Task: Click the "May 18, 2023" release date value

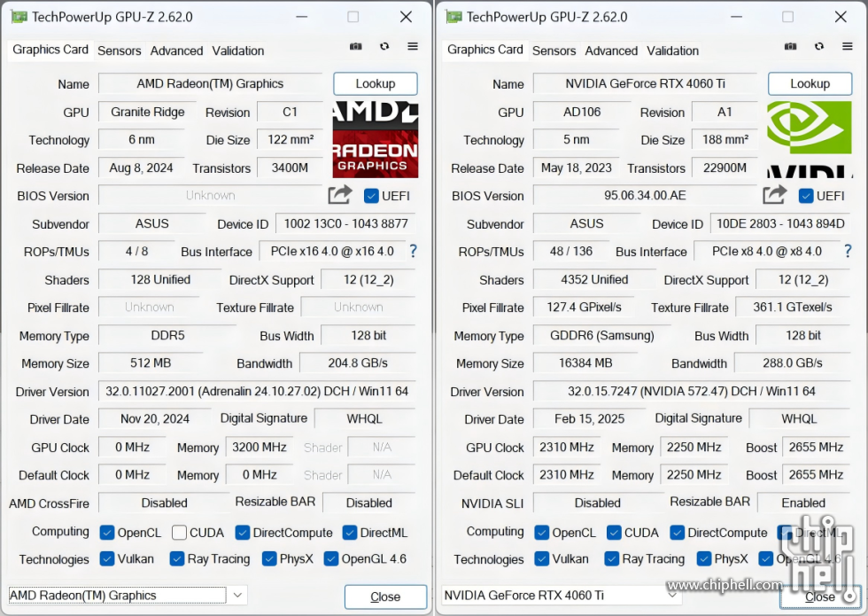Action: [x=577, y=168]
